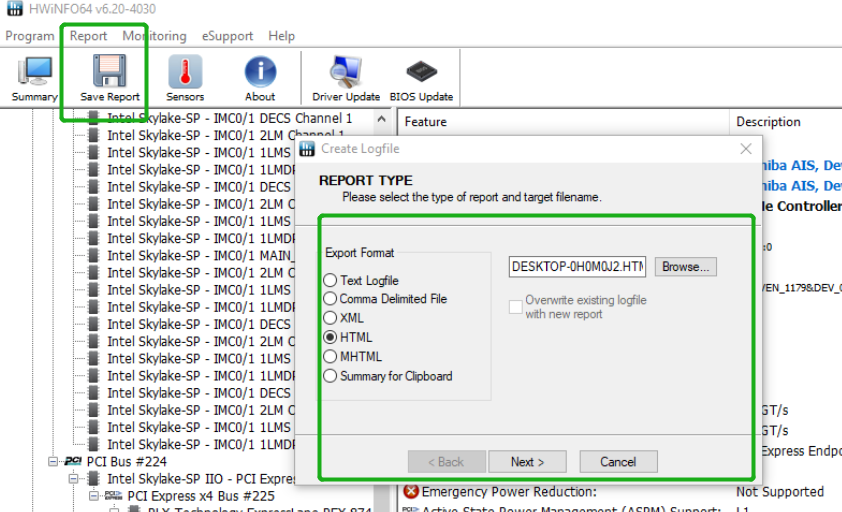Open the Monitoring menu
The image size is (842, 512).
154,36
